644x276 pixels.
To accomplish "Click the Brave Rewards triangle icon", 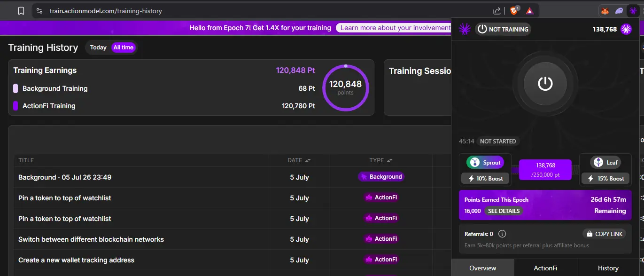I will click(x=529, y=11).
